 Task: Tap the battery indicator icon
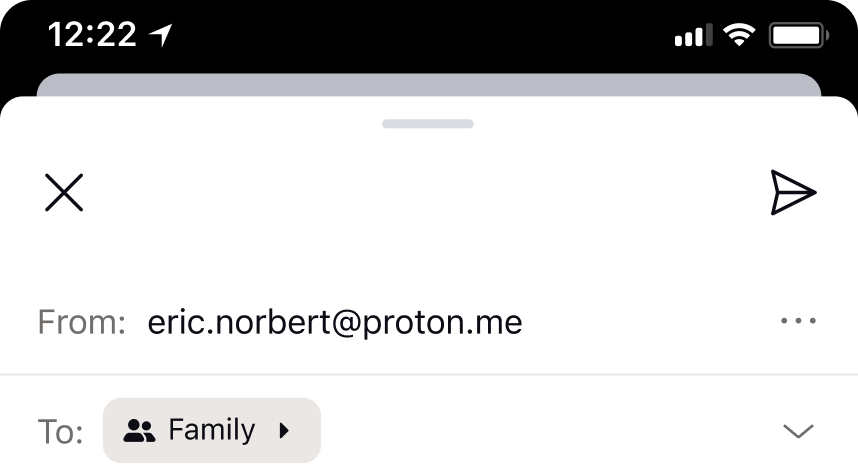coord(799,36)
